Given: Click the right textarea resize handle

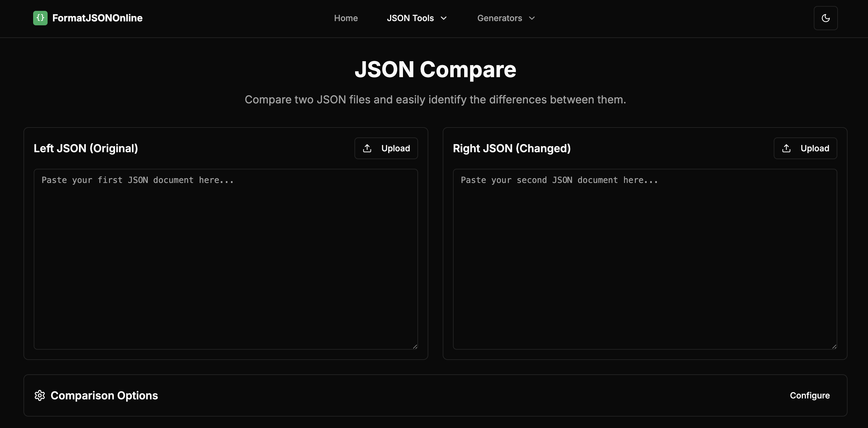Looking at the screenshot, I should 834,346.
